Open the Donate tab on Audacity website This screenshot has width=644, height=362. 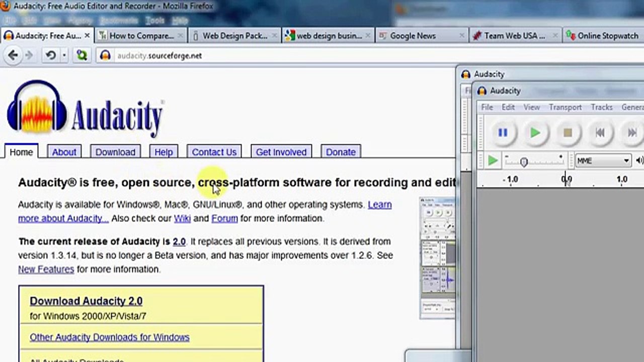point(341,152)
